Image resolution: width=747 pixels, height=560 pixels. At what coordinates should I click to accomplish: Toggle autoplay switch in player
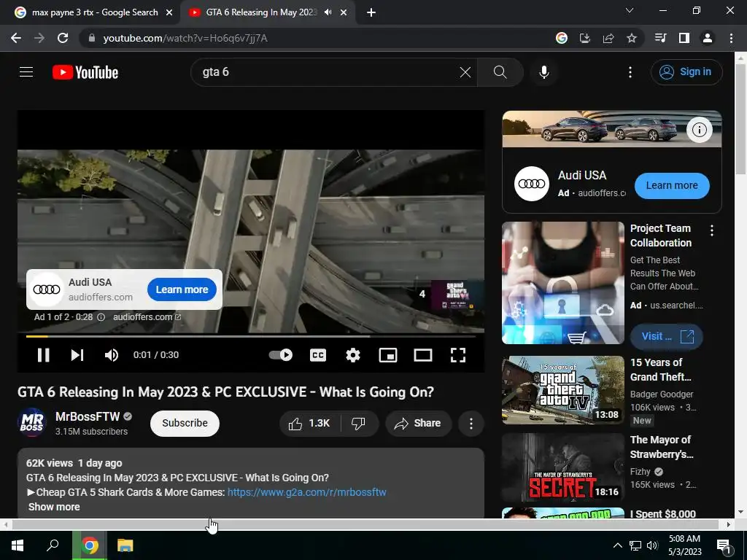(x=281, y=355)
